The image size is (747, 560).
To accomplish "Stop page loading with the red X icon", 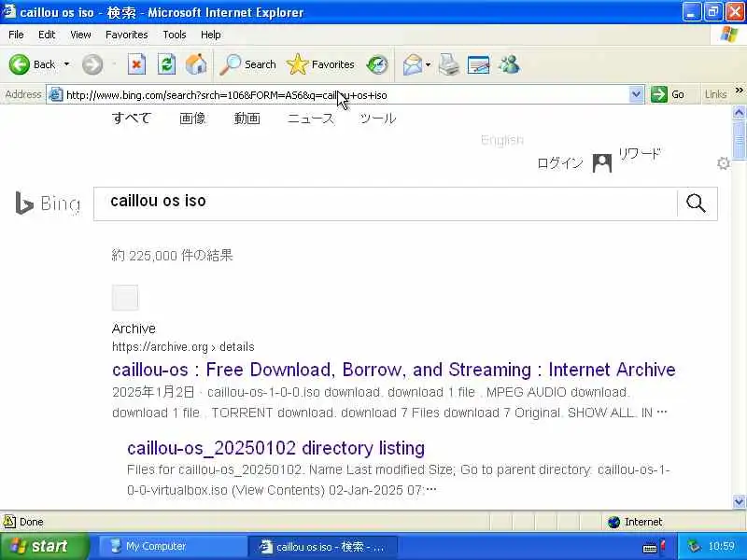I will coord(136,64).
